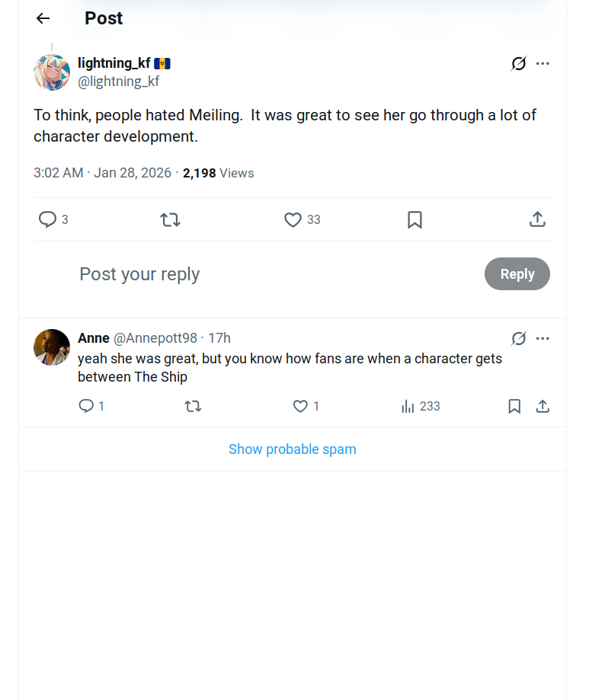
Task: Repost lightning_kf's post
Action: pos(170,219)
